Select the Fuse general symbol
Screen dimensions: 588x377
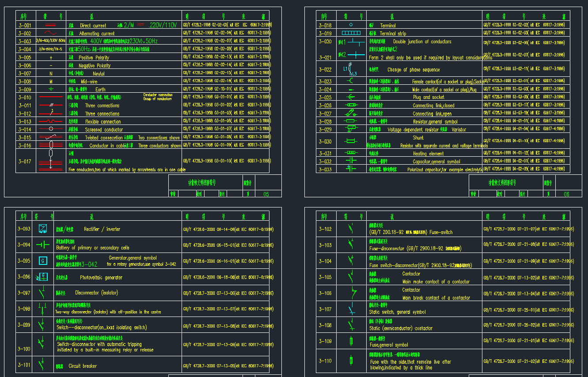[351, 341]
